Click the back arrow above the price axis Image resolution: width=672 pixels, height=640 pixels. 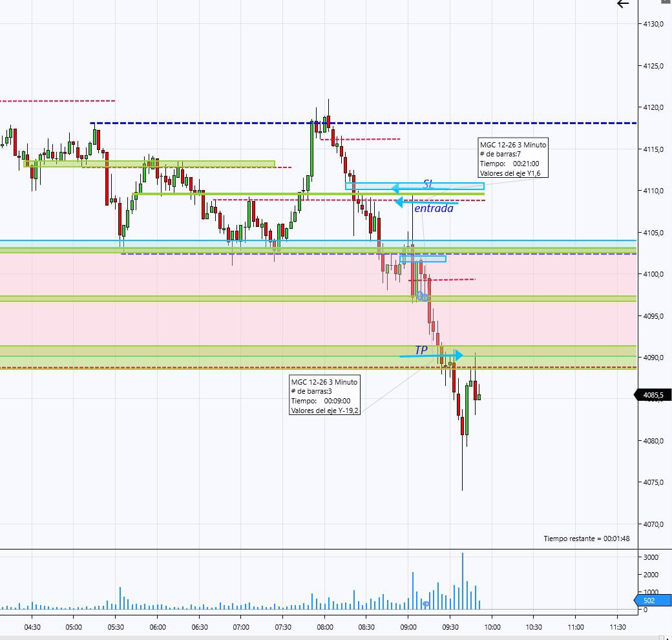coord(623,4)
